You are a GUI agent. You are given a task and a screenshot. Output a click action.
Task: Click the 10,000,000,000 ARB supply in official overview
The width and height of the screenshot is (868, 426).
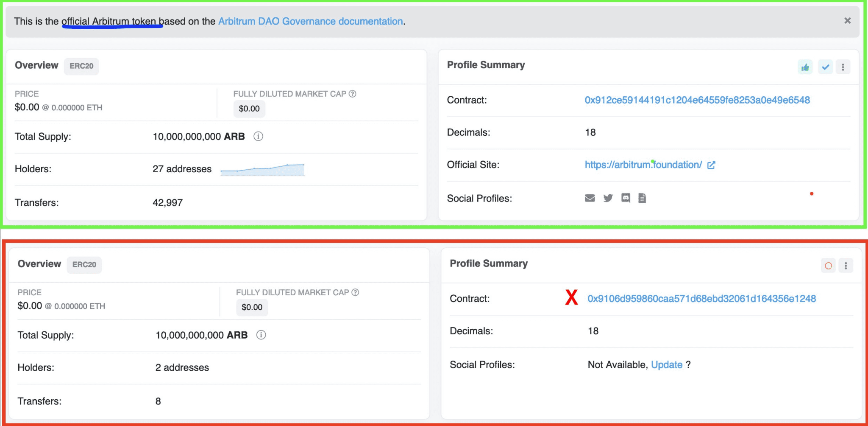pos(199,137)
